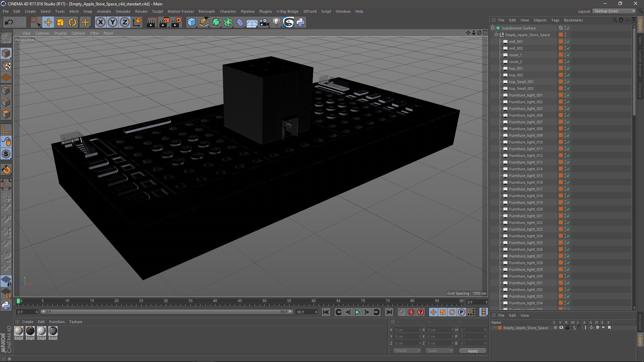The width and height of the screenshot is (644, 362).
Task: Open the Layout dropdown Startup (User)
Action: coord(614,11)
